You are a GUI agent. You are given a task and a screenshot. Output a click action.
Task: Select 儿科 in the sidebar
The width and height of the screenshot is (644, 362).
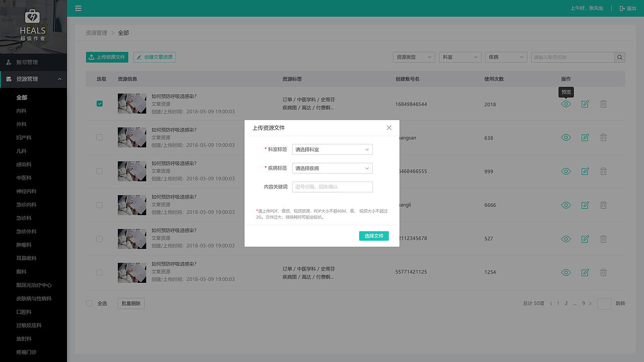(21, 151)
